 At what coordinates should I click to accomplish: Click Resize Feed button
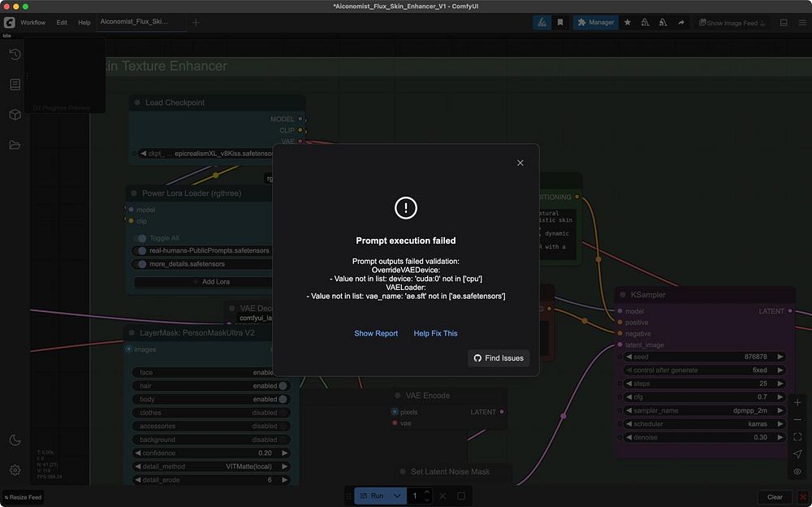click(23, 497)
